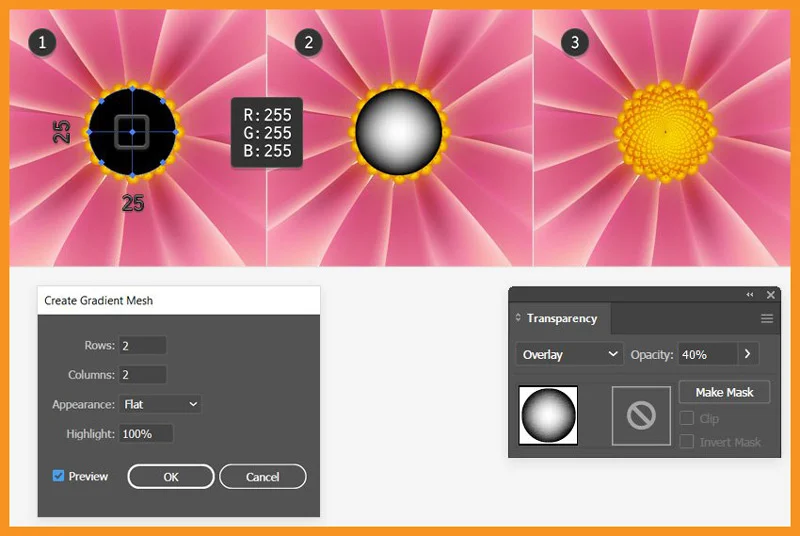Select the Transparency panel tab
Viewport: 800px width, 536px height.
tap(561, 319)
